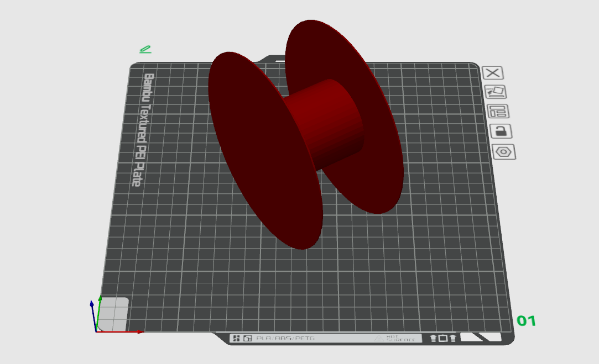Click the green plate name edit pencil icon
The height and width of the screenshot is (364, 599).
click(145, 49)
